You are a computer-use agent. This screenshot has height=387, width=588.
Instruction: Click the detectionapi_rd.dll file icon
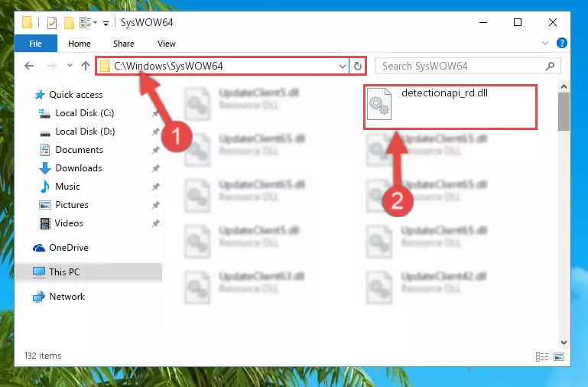tap(379, 104)
